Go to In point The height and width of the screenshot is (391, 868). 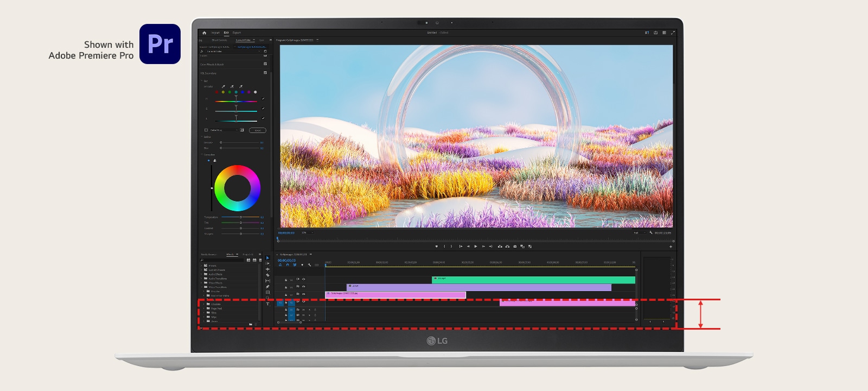[x=461, y=247]
